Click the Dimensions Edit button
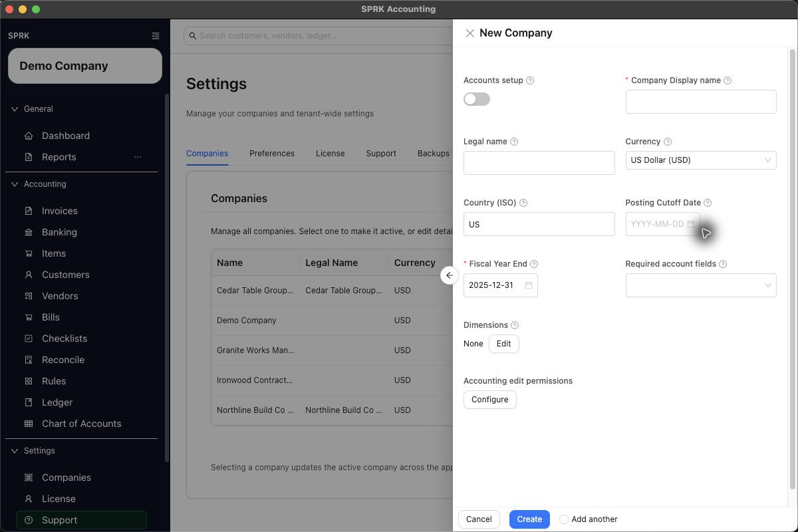This screenshot has width=798, height=532. 504,344
